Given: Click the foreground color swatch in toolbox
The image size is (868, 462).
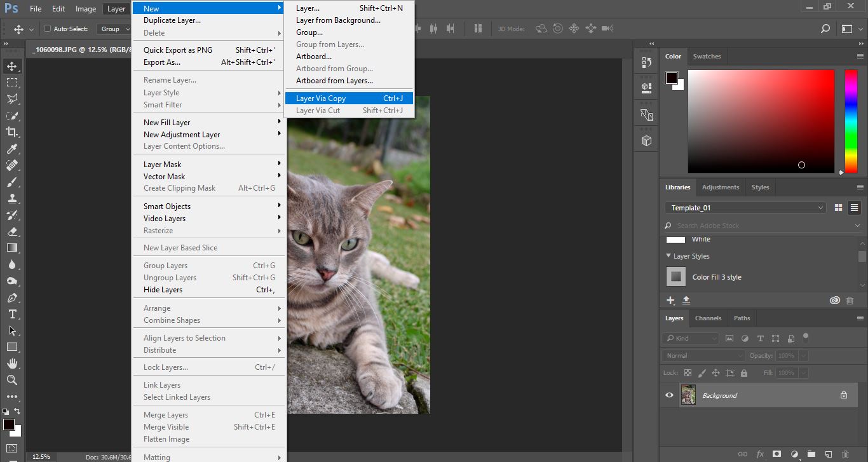Looking at the screenshot, I should pyautogui.click(x=9, y=425).
